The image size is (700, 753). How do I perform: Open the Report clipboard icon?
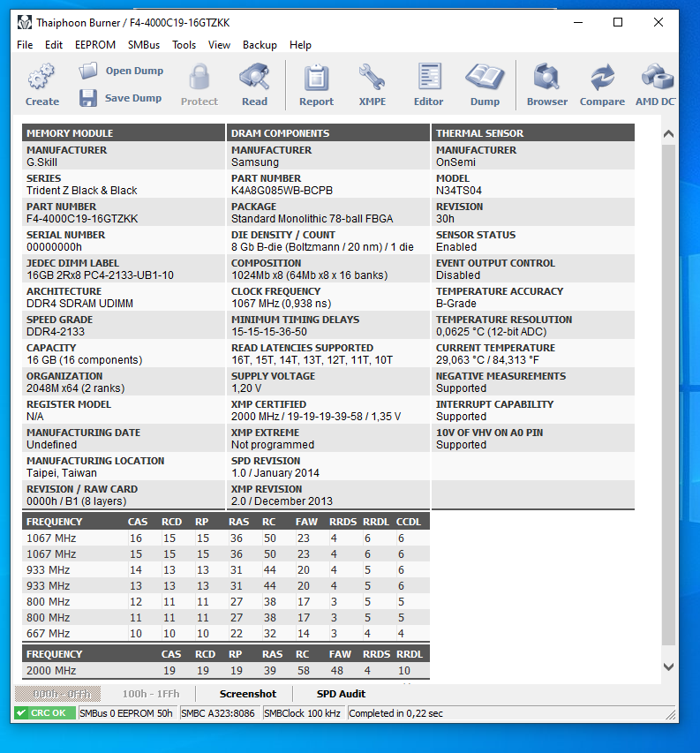click(316, 78)
